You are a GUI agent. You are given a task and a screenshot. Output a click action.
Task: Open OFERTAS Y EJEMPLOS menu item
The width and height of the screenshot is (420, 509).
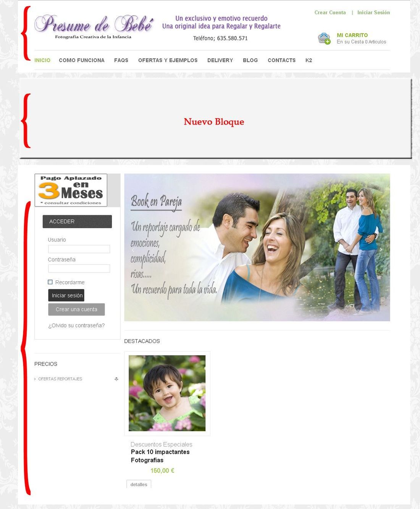tap(168, 60)
